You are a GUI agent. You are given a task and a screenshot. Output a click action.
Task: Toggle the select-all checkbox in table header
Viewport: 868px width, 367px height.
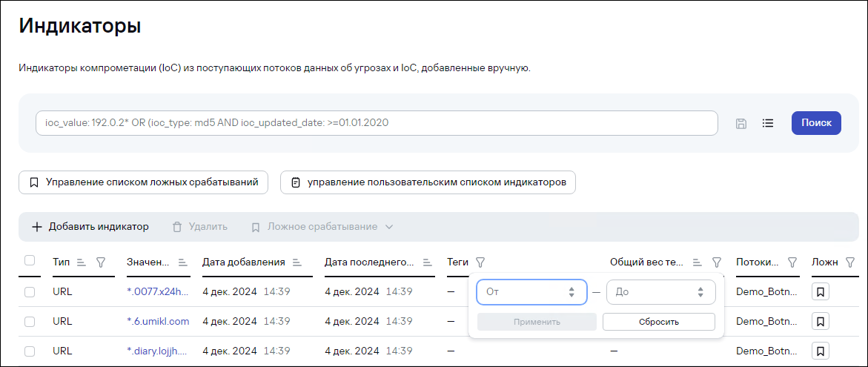tap(30, 260)
